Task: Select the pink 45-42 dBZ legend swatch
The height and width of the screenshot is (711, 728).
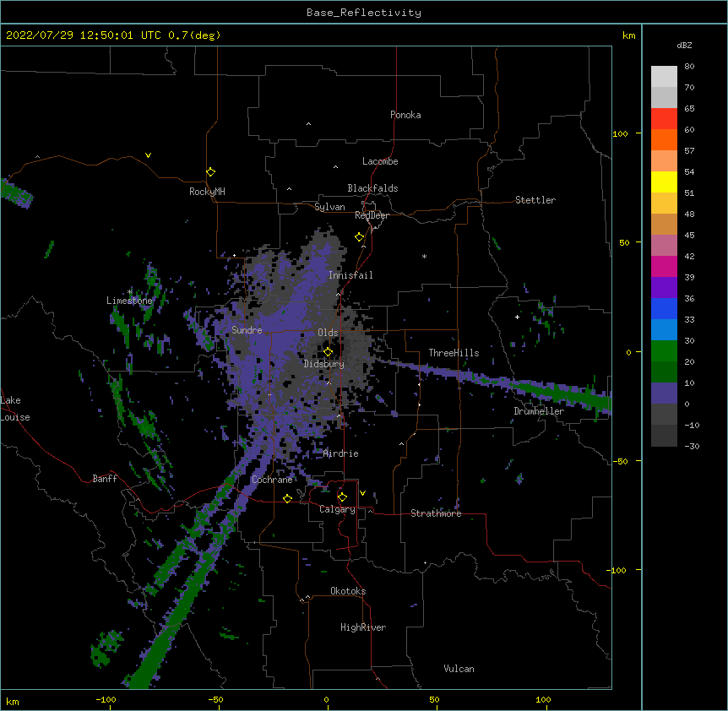Action: coord(664,246)
